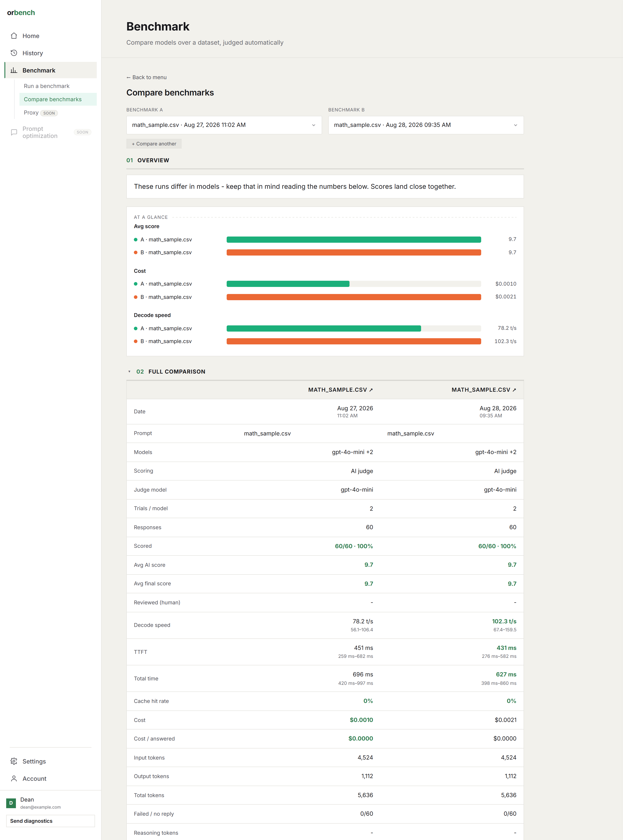
Task: Click orange Cost bar for B
Action: pos(354,297)
